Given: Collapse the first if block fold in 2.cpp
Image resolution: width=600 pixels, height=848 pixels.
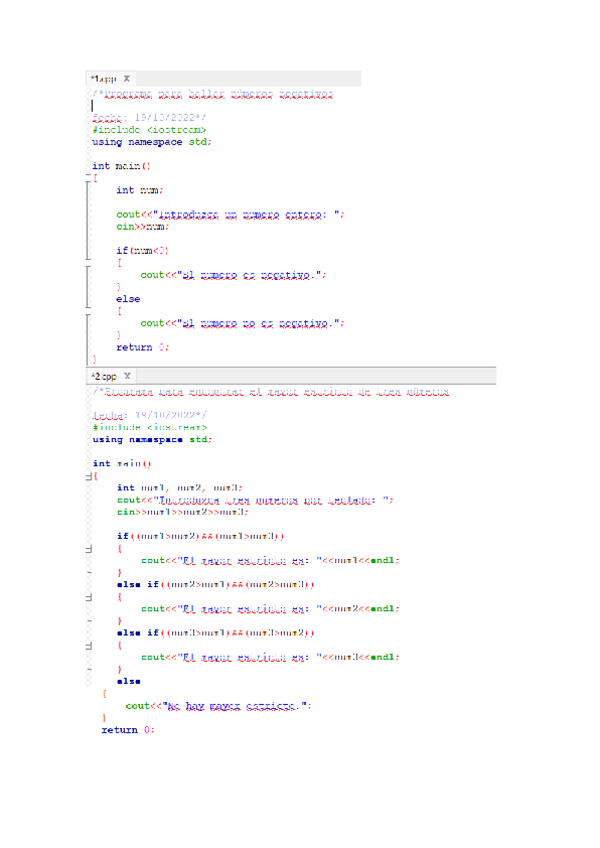Looking at the screenshot, I should coord(89,549).
